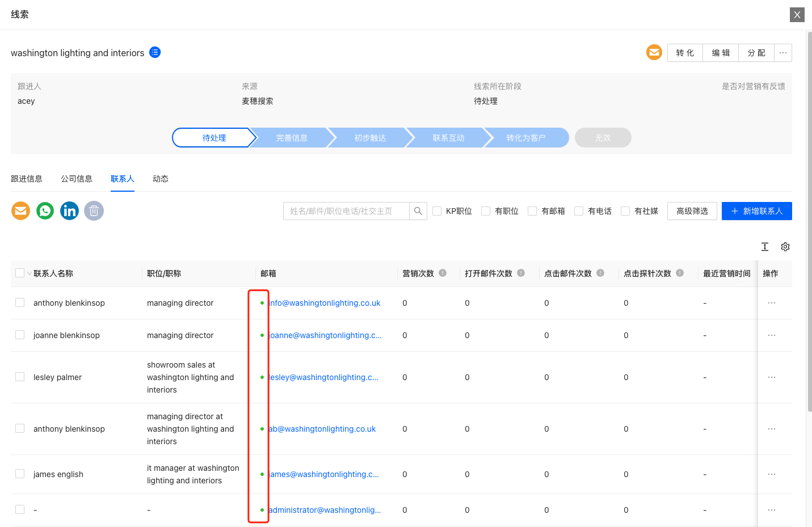Switch to 动态 tab
Image resolution: width=812 pixels, height=527 pixels.
[x=161, y=179]
